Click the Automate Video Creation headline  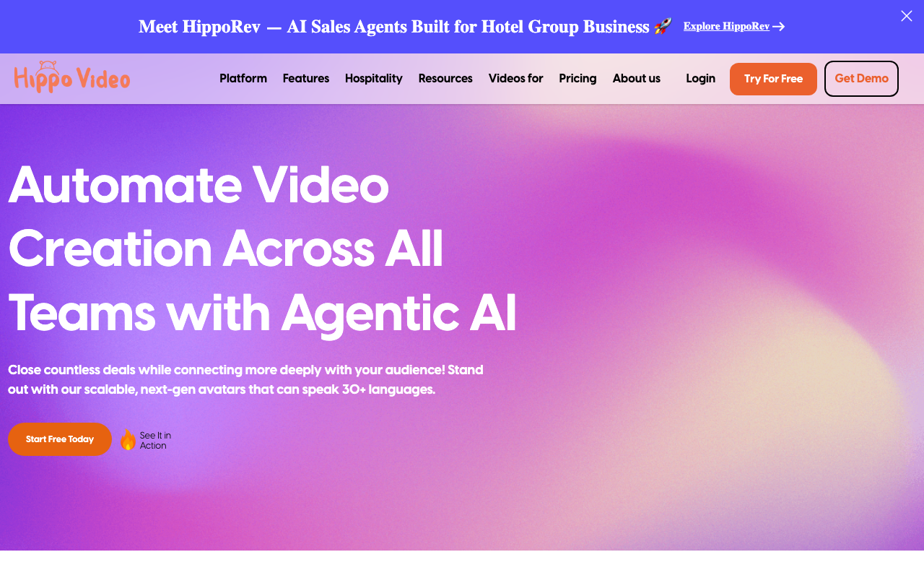[263, 249]
